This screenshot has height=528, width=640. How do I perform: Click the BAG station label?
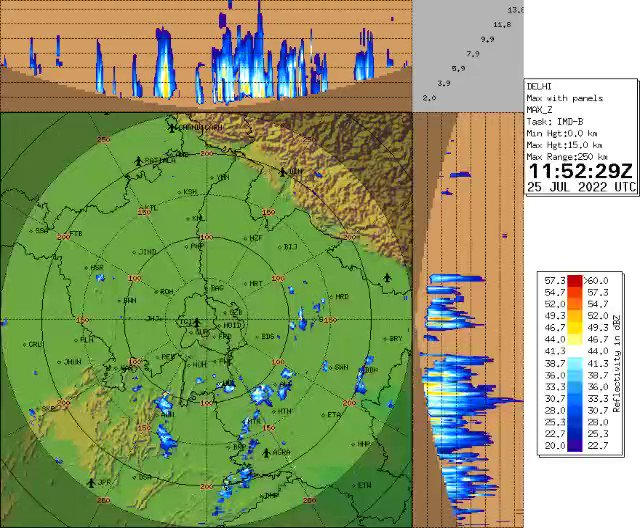(x=217, y=288)
